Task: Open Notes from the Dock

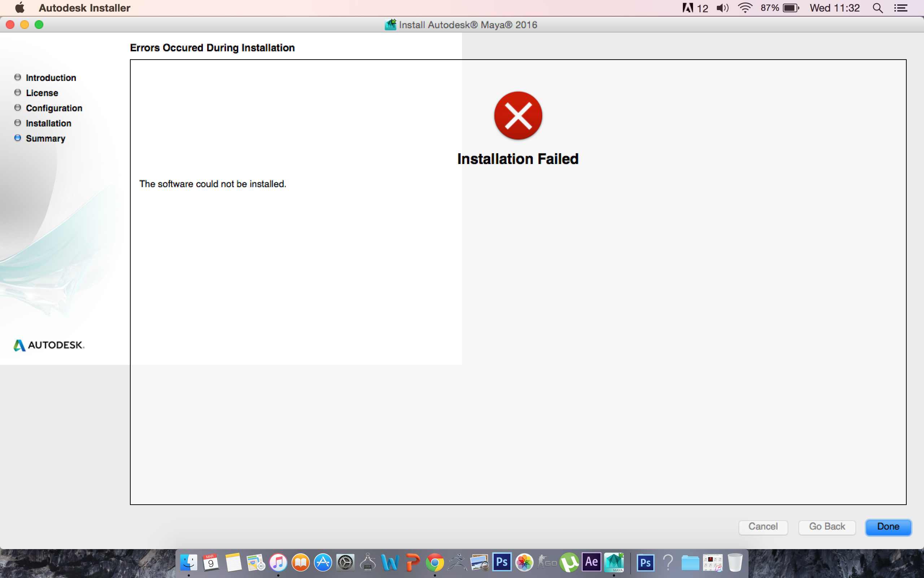Action: coord(233,563)
